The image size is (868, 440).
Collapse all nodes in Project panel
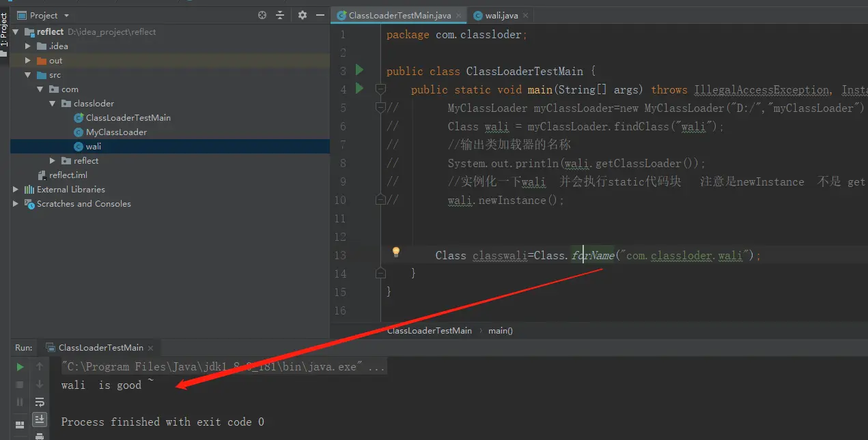280,15
